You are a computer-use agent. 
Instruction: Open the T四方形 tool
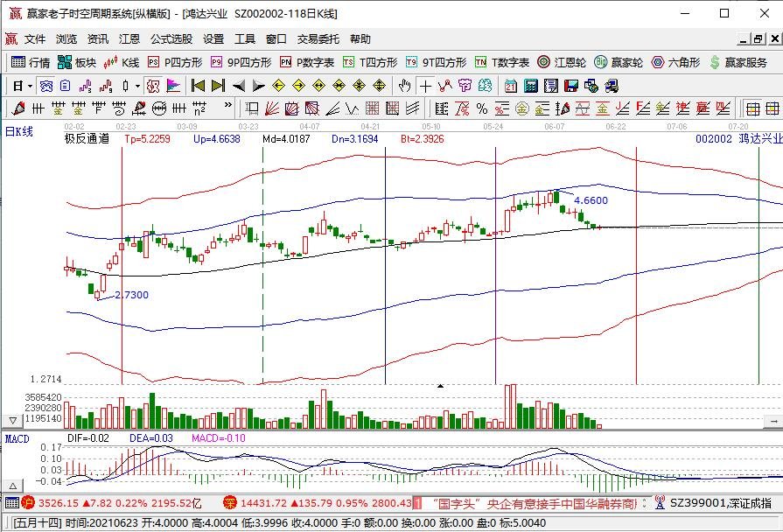[370, 62]
